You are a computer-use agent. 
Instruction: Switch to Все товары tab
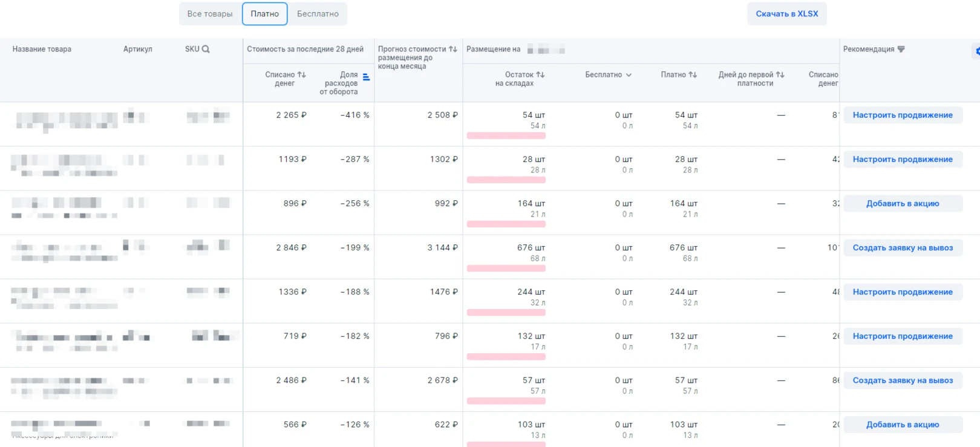click(x=209, y=14)
